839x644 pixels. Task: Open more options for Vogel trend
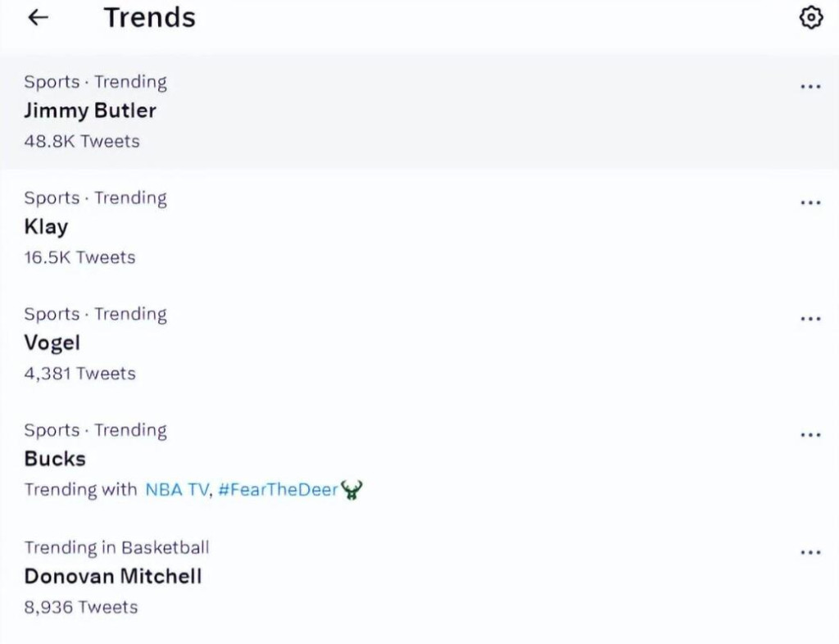point(810,319)
